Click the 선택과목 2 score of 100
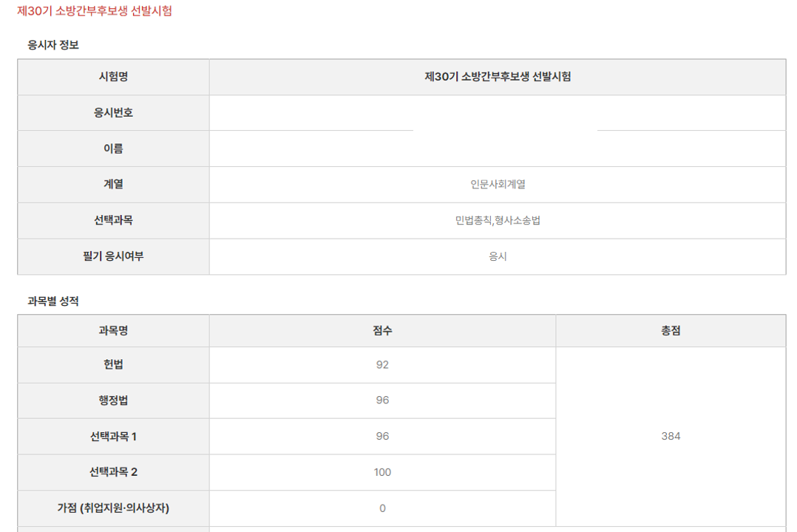The image size is (797, 532). pos(382,472)
